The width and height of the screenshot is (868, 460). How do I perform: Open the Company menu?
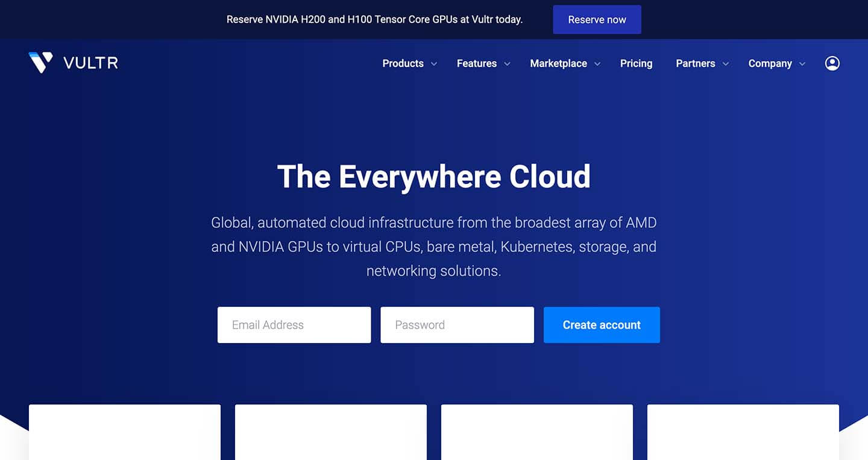click(x=770, y=63)
